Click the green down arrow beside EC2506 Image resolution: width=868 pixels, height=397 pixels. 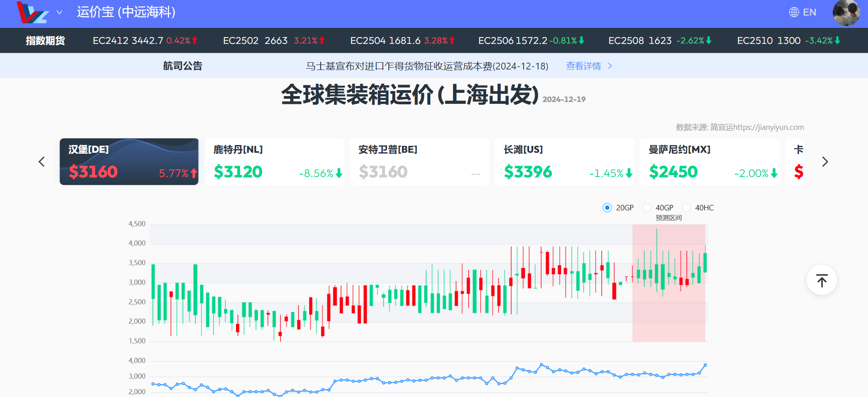[582, 41]
